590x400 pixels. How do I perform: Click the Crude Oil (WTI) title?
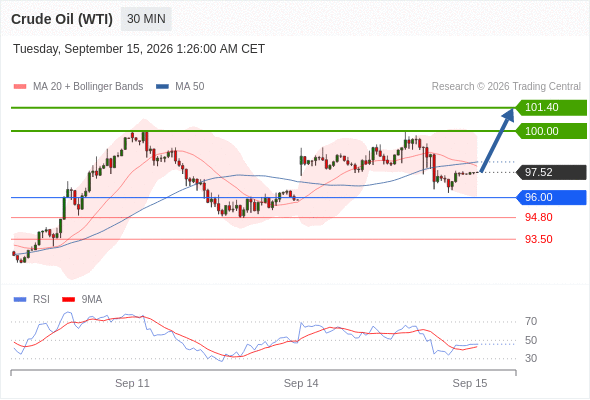pos(62,19)
